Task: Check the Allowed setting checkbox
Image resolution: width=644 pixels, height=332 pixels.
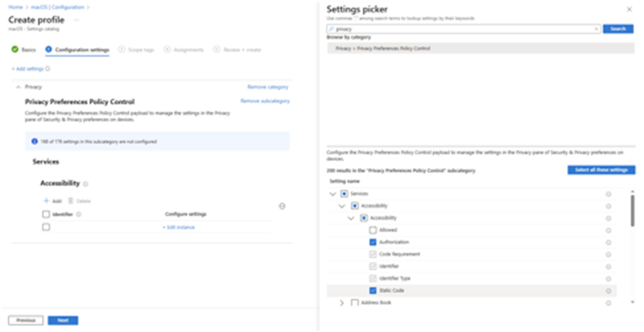Action: 373,230
